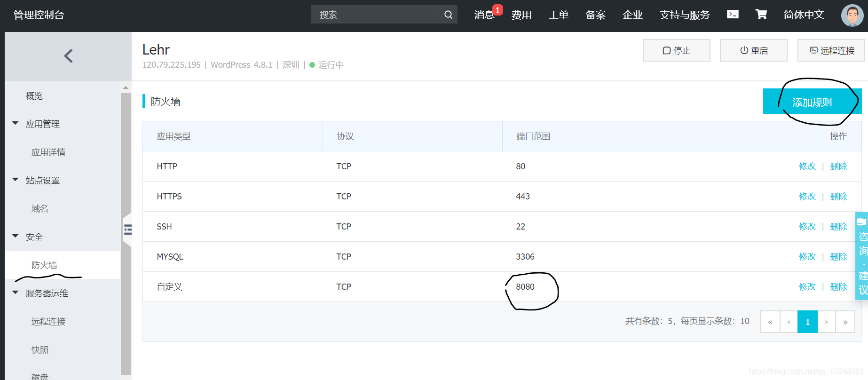Open the 工单 menu
The image size is (868, 380).
[x=559, y=15]
